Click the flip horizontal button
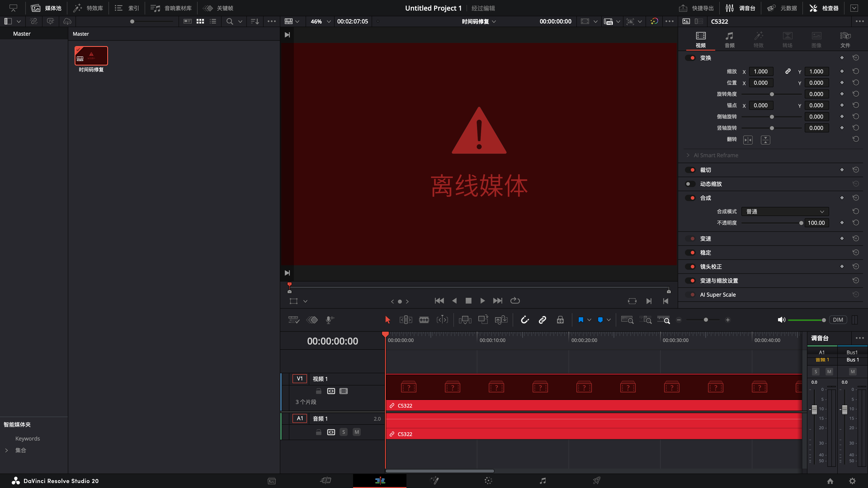868x488 pixels. click(748, 140)
